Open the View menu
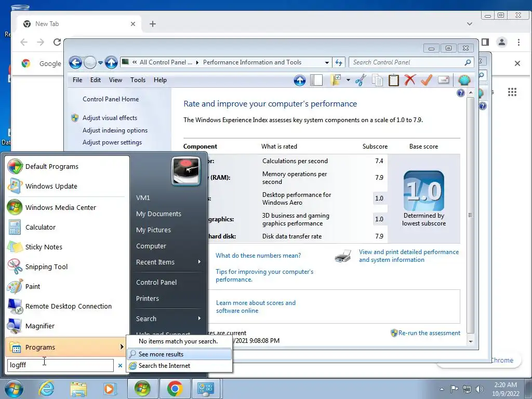Image resolution: width=532 pixels, height=399 pixels. 115,80
